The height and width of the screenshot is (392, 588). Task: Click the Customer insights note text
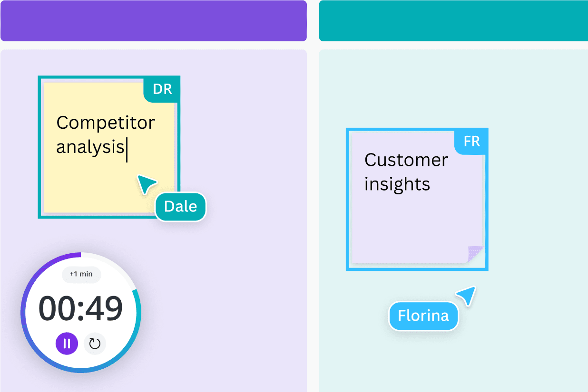pos(406,172)
